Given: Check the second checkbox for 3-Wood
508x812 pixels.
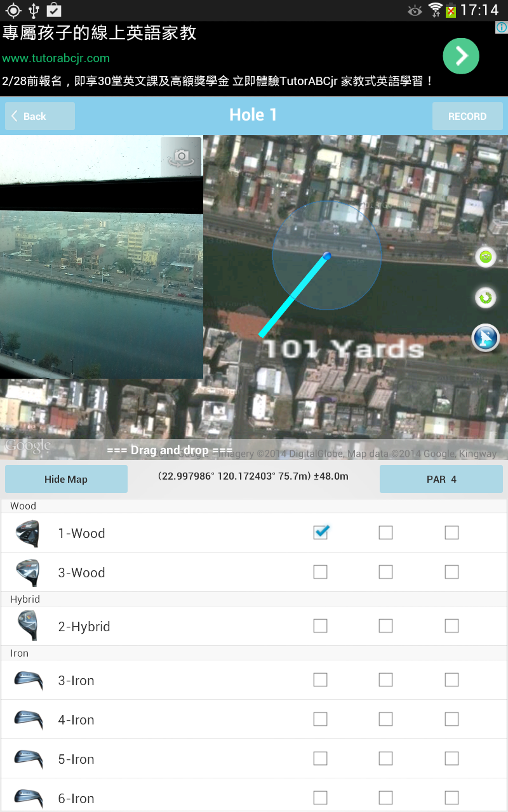Looking at the screenshot, I should pyautogui.click(x=386, y=572).
